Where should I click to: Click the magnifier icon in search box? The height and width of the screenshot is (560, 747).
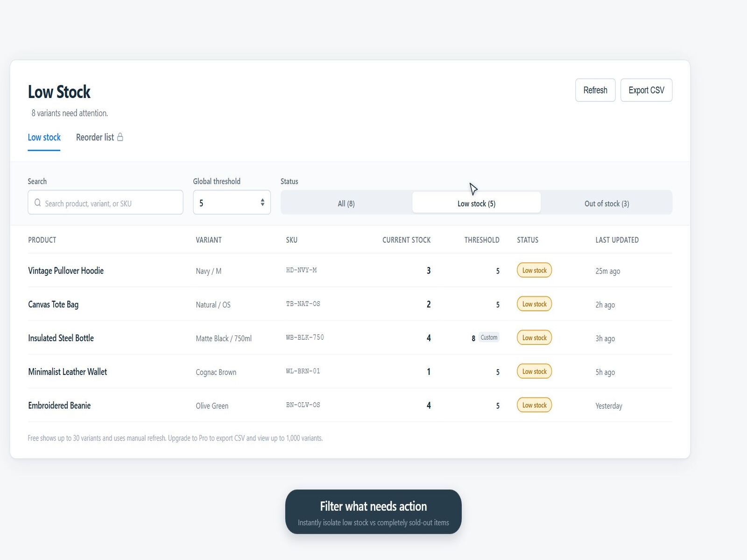coord(37,203)
